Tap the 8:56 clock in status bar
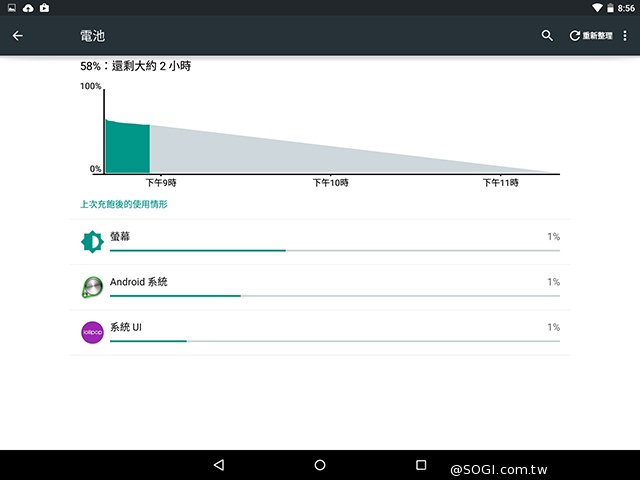 (626, 8)
